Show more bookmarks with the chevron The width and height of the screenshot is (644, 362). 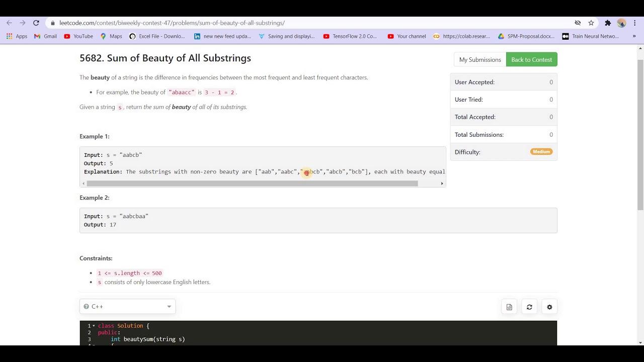634,36
